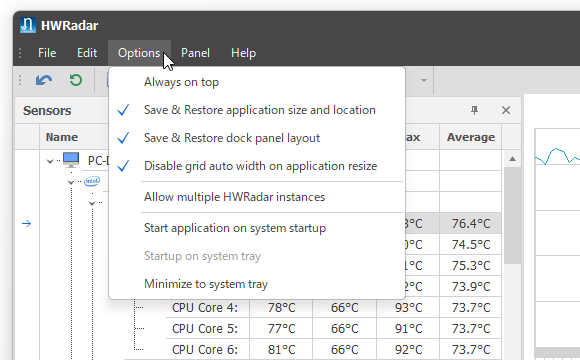Click the 75.3°C average value
The image size is (580, 360).
tap(471, 266)
